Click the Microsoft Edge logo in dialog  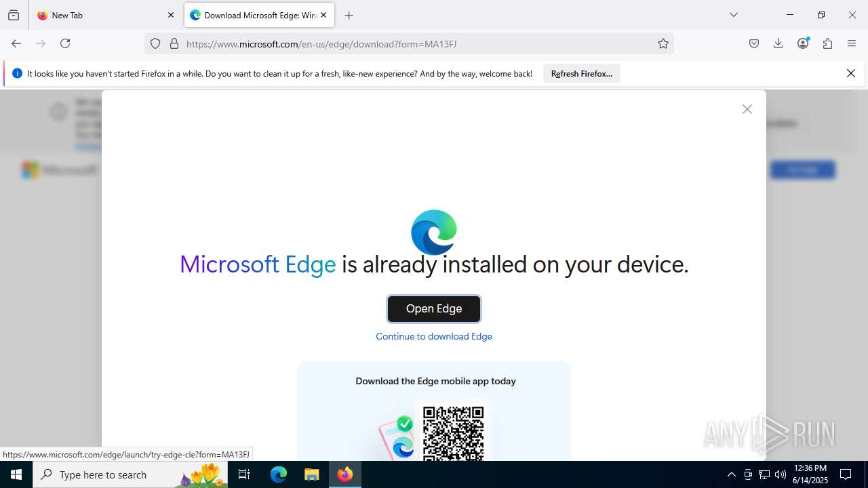click(434, 232)
